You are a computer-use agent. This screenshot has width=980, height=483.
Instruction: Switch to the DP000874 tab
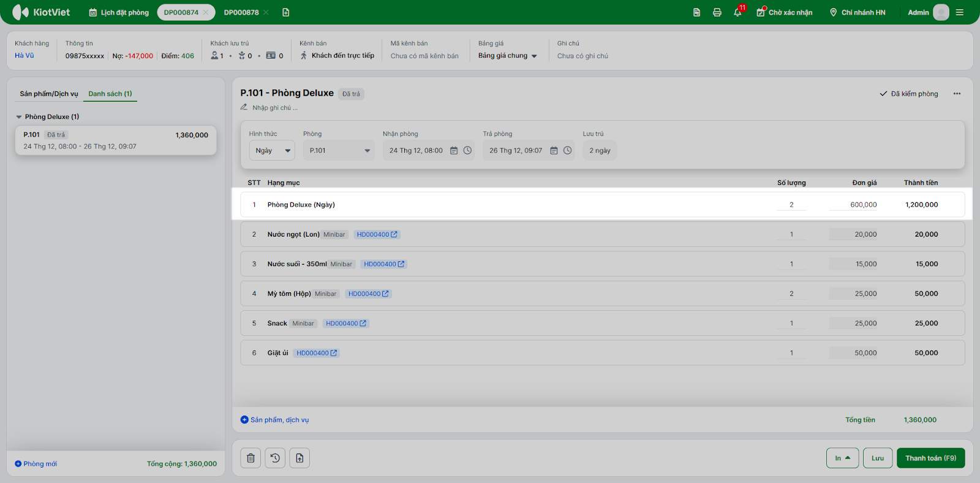point(181,12)
